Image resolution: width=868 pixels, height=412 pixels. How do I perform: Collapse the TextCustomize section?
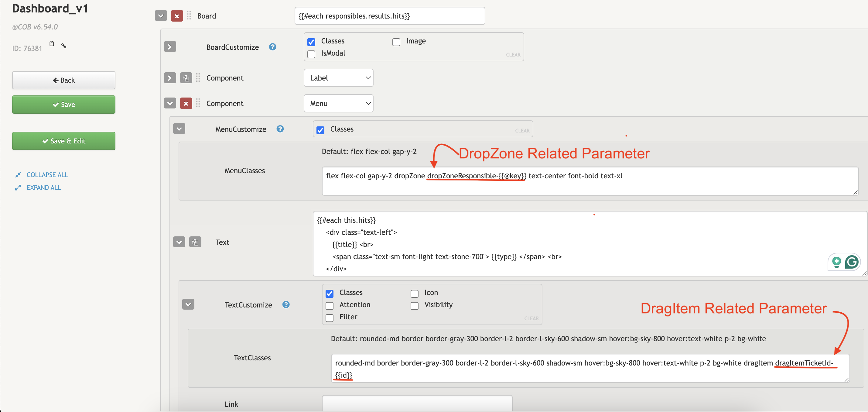click(188, 304)
